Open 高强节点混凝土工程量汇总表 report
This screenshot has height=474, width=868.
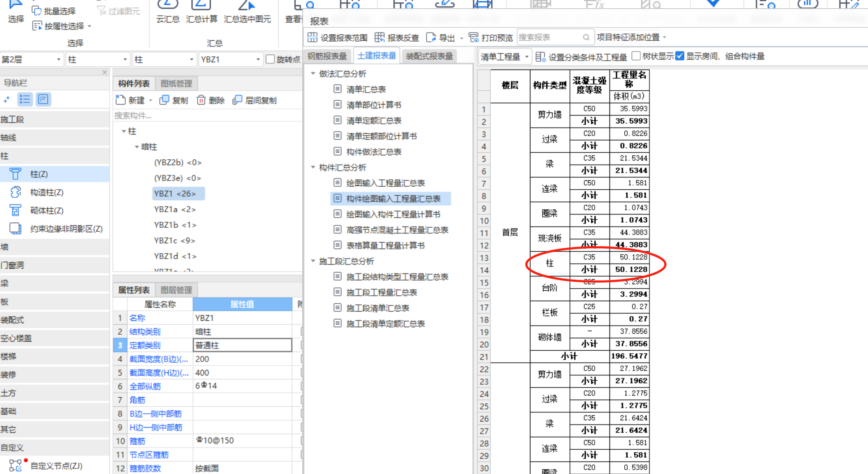tap(397, 230)
